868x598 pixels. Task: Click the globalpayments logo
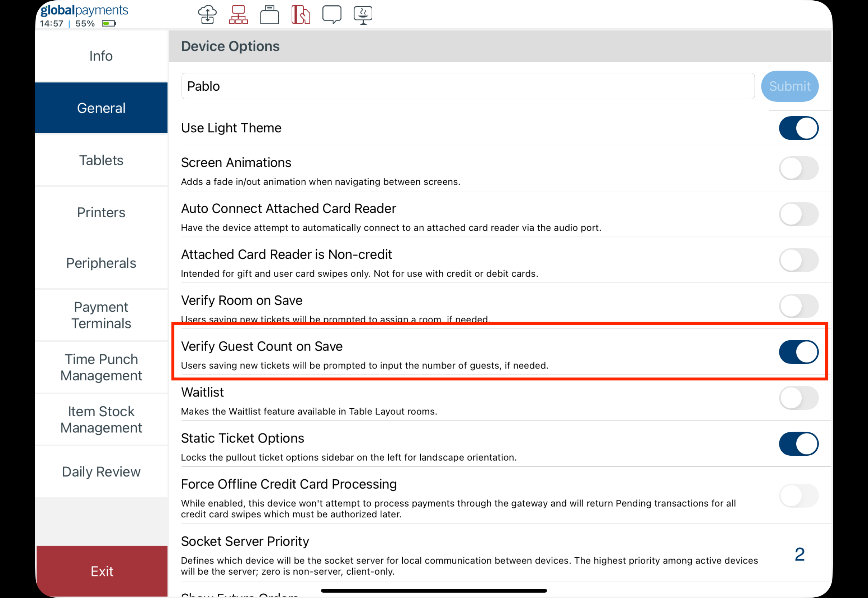click(83, 10)
